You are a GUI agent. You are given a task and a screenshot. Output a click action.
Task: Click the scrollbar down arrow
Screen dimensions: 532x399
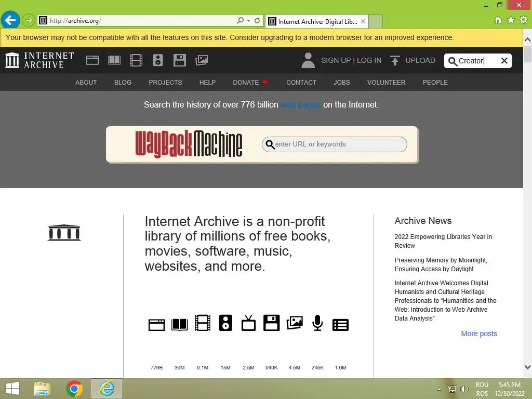pyautogui.click(x=528, y=367)
